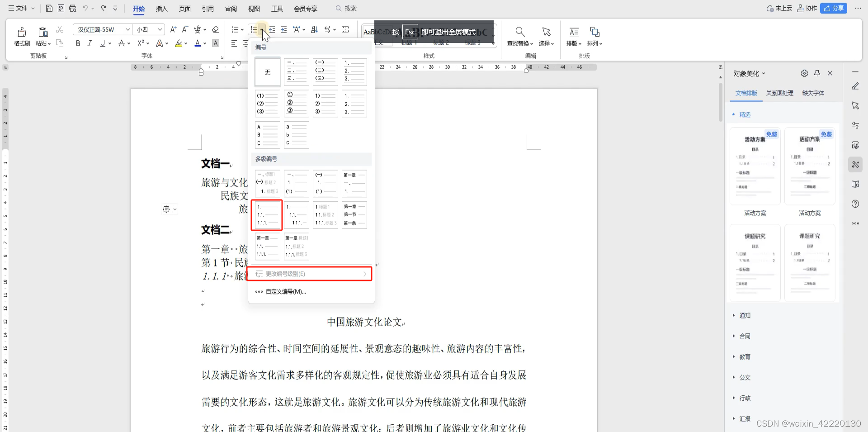Toggle character shading A button
The image size is (868, 432).
click(216, 43)
